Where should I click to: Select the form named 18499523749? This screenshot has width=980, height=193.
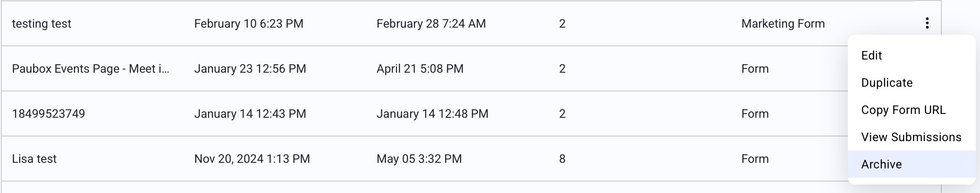(48, 114)
